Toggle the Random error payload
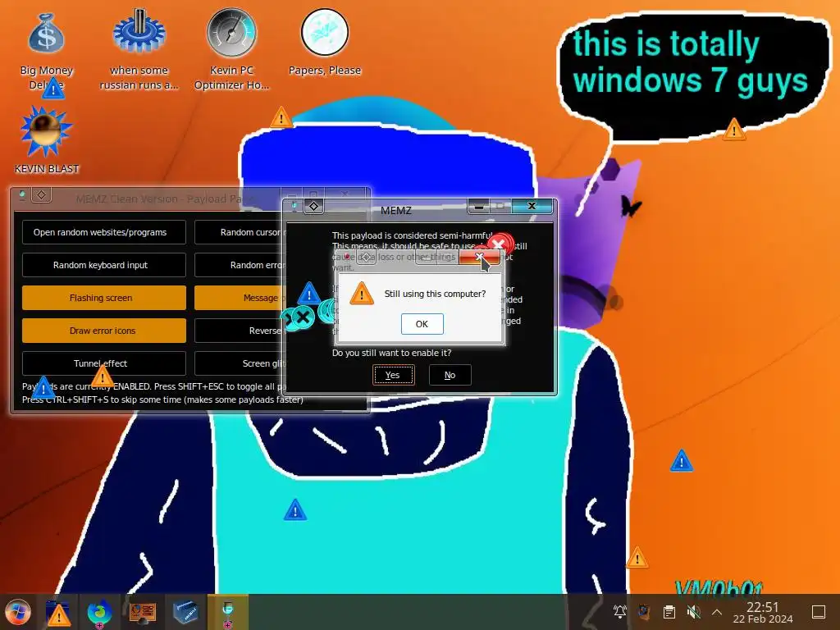The image size is (840, 630). tap(239, 265)
